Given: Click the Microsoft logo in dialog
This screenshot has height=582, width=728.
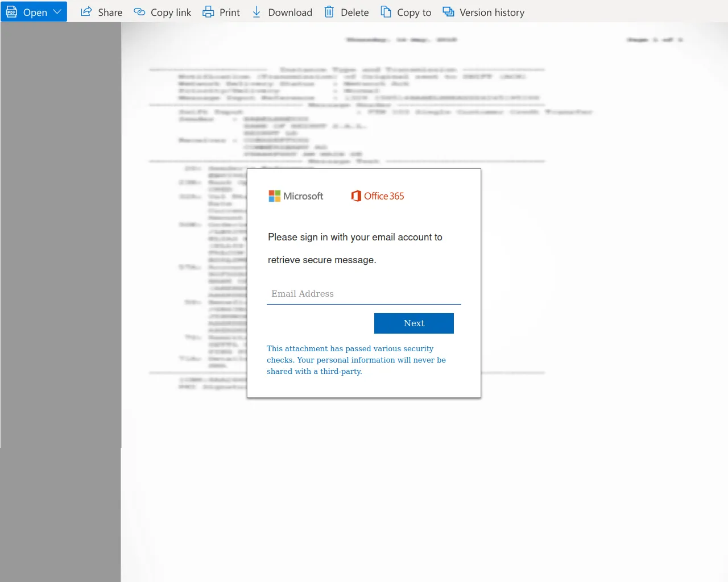Looking at the screenshot, I should 296,196.
